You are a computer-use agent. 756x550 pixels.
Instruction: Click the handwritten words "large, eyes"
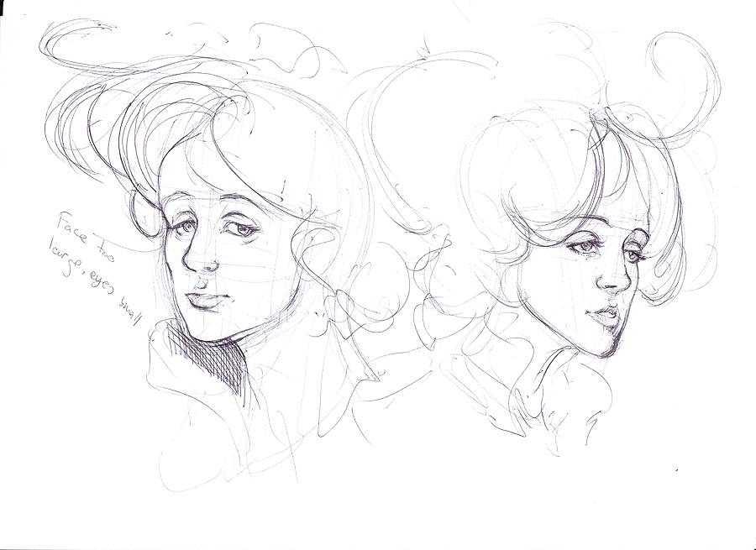click(x=82, y=270)
